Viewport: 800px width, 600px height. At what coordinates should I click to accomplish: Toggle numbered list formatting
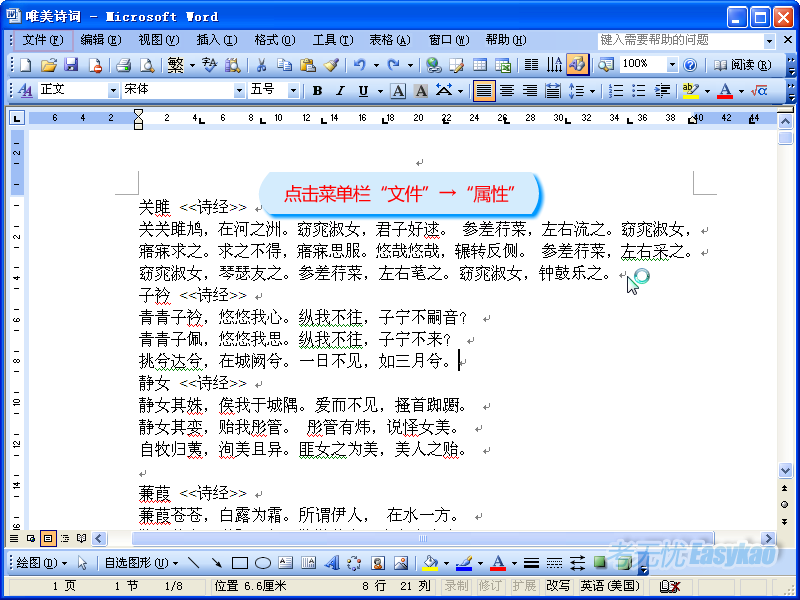(x=616, y=91)
